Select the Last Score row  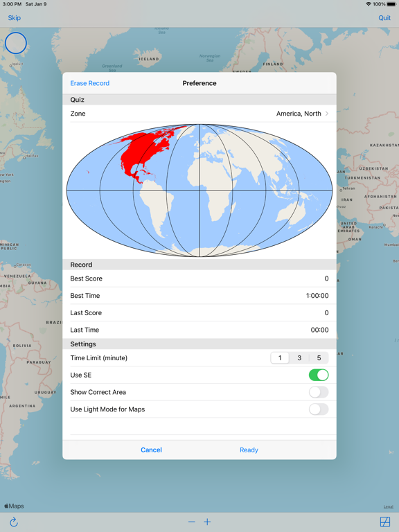pyautogui.click(x=199, y=313)
